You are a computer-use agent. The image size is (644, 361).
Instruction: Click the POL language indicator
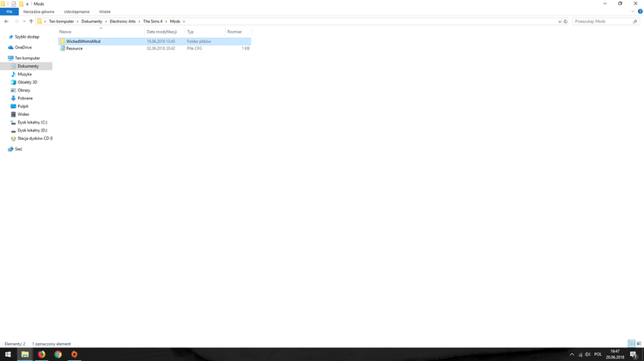pos(598,354)
